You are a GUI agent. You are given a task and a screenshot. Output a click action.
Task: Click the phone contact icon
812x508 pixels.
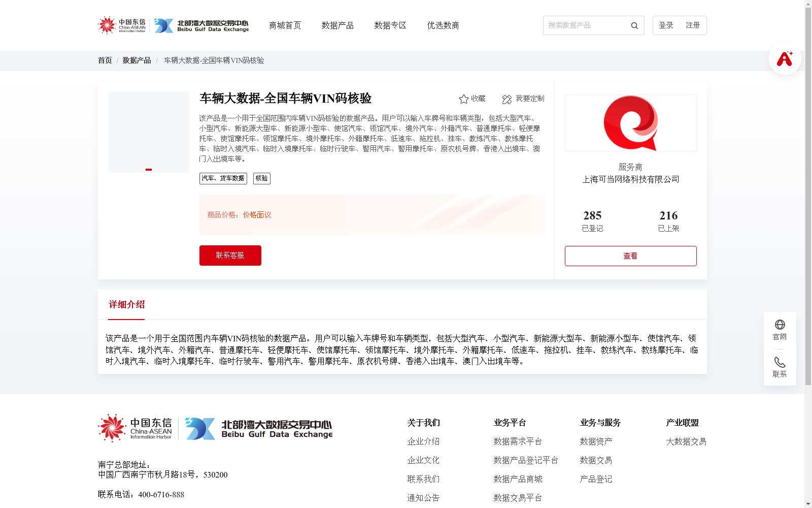[x=780, y=362]
